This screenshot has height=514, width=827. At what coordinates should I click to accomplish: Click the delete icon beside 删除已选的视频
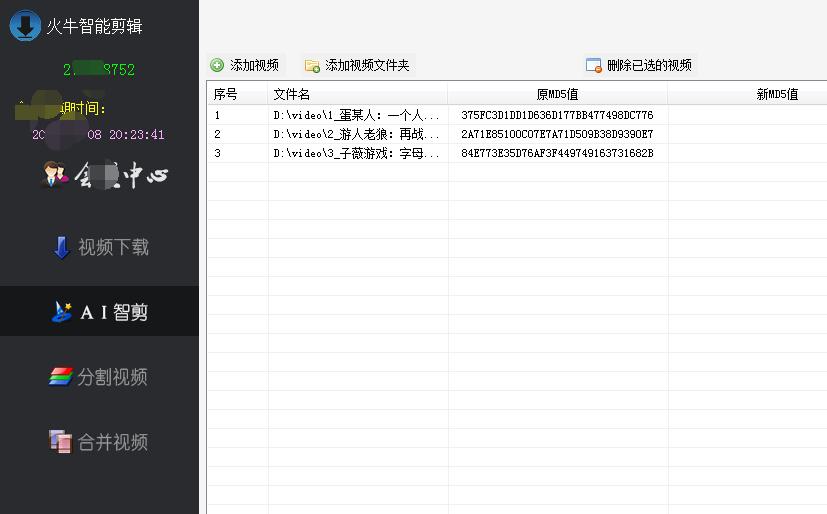pos(593,65)
